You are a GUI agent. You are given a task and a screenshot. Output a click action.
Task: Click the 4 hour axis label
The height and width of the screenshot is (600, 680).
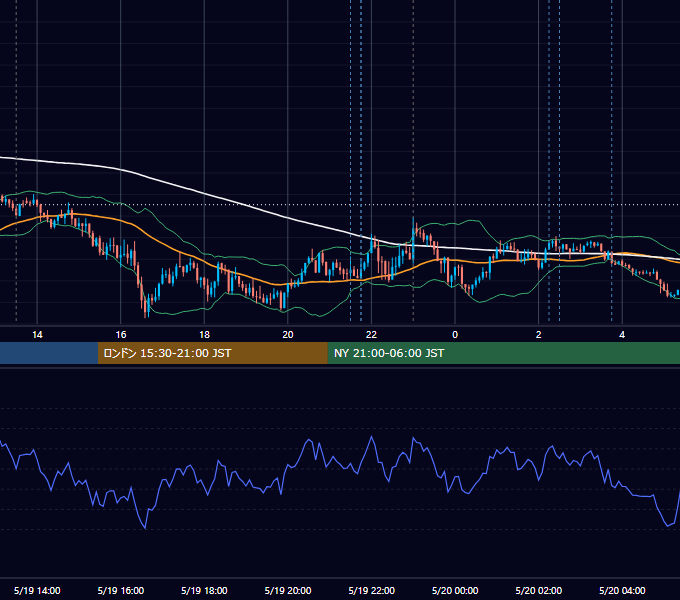point(622,335)
